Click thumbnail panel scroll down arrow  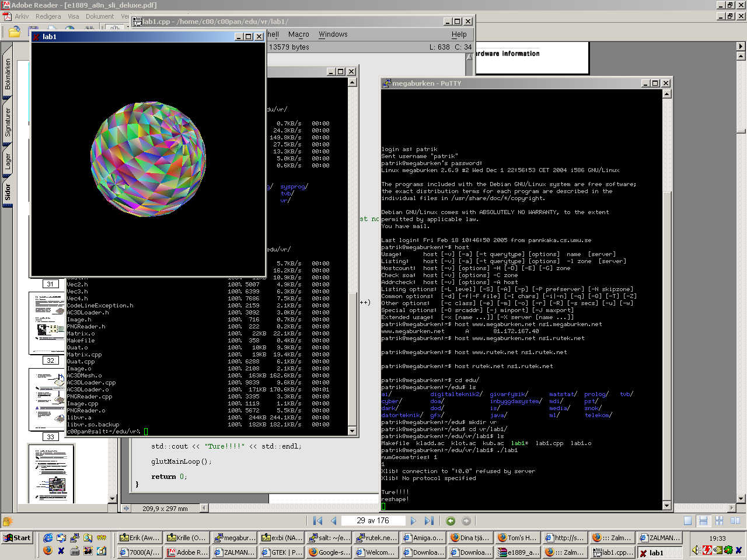pyautogui.click(x=113, y=499)
